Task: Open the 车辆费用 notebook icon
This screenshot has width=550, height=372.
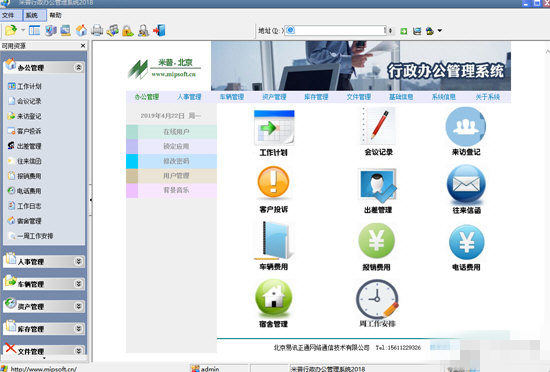Action: click(274, 241)
